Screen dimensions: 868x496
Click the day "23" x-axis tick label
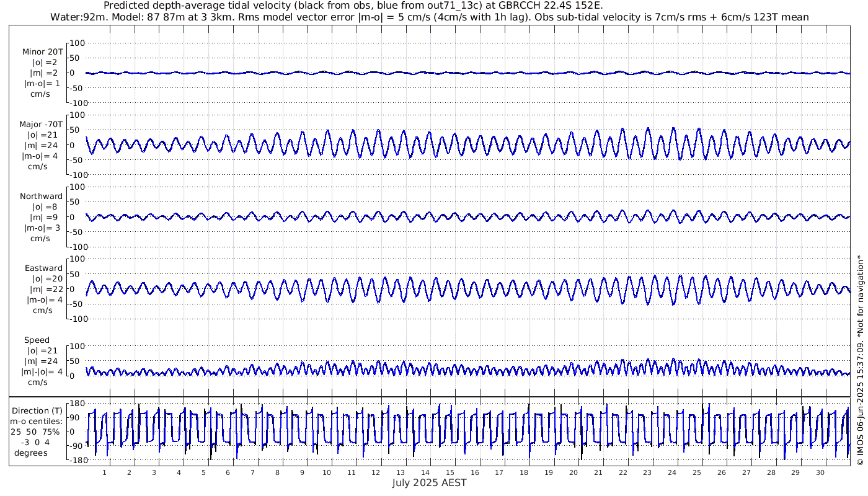tap(647, 472)
